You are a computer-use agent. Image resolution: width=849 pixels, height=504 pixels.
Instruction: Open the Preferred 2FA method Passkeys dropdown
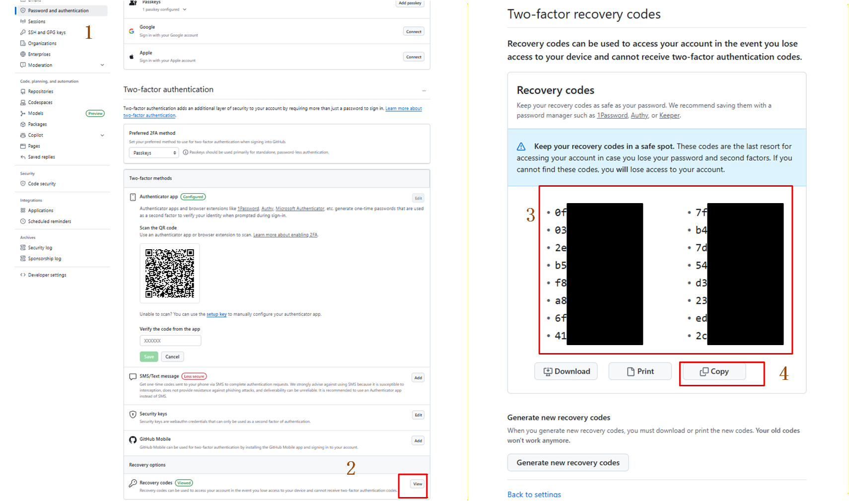[153, 153]
